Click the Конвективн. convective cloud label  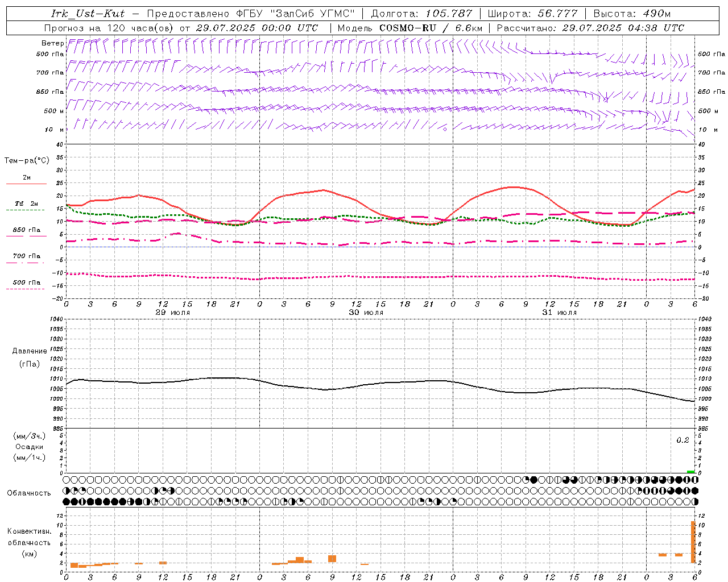pos(29,531)
